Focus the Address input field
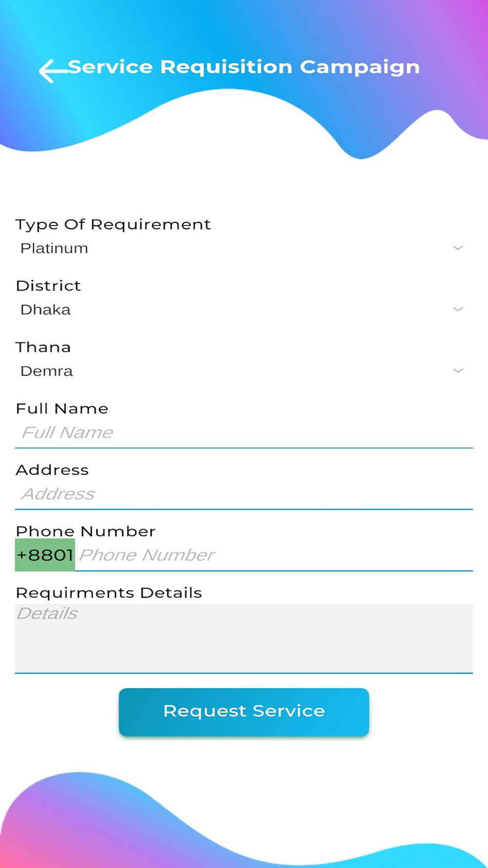 244,494
